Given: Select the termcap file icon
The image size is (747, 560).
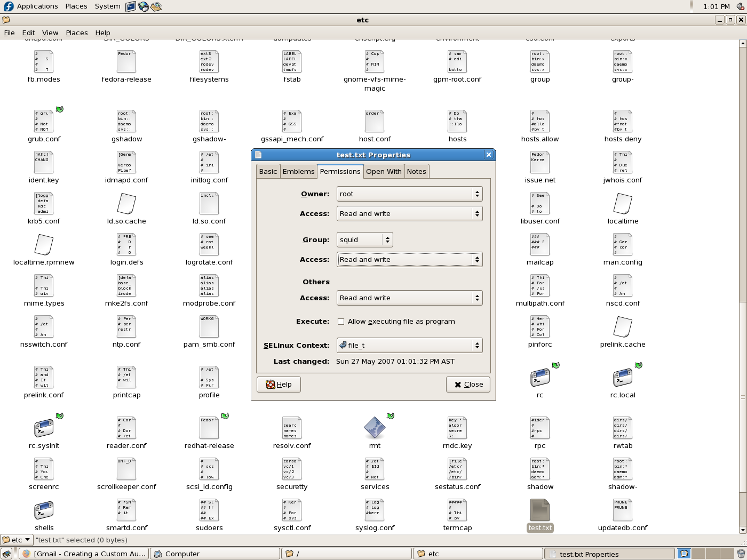Looking at the screenshot, I should click(457, 510).
